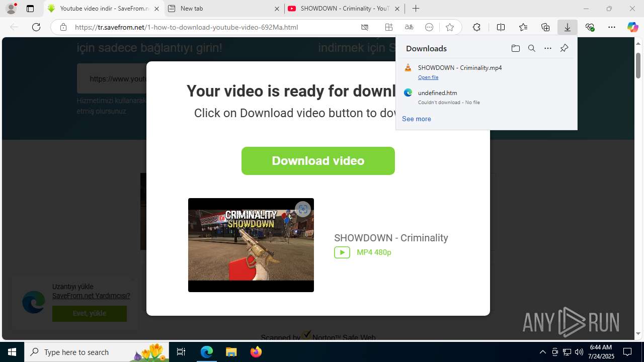Open the tab actions menu icon

click(30, 9)
